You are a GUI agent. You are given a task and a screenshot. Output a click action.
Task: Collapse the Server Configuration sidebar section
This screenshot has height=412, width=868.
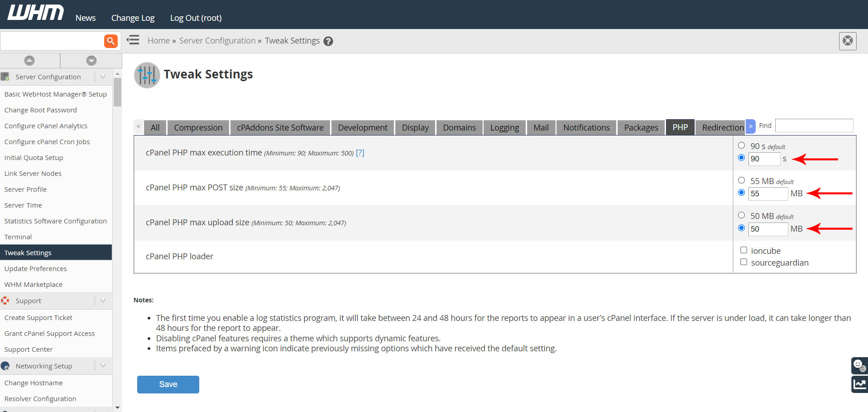[103, 77]
